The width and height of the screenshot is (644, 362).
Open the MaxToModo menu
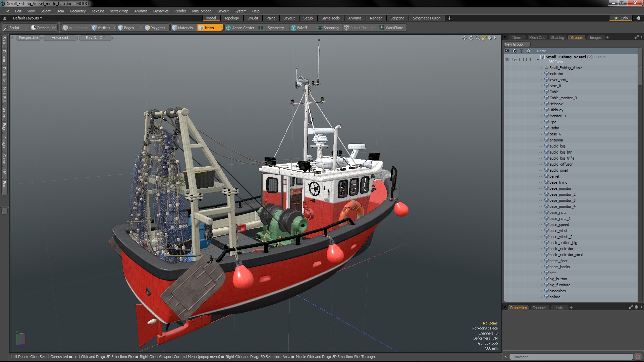[x=202, y=11]
